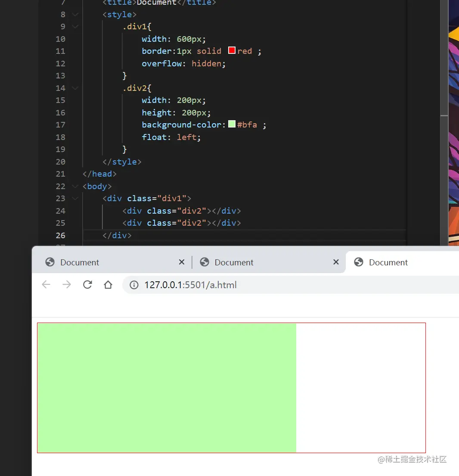Click the browser forward arrow
459x476 pixels.
67,285
